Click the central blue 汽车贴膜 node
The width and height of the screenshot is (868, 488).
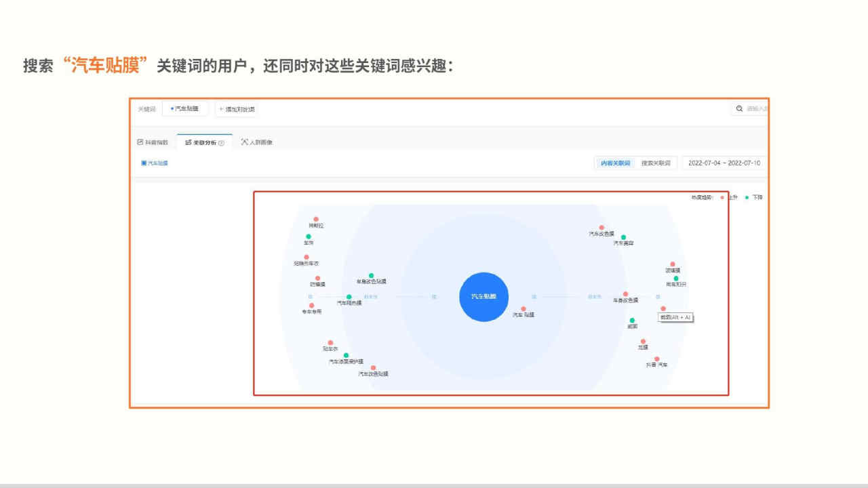click(x=484, y=297)
